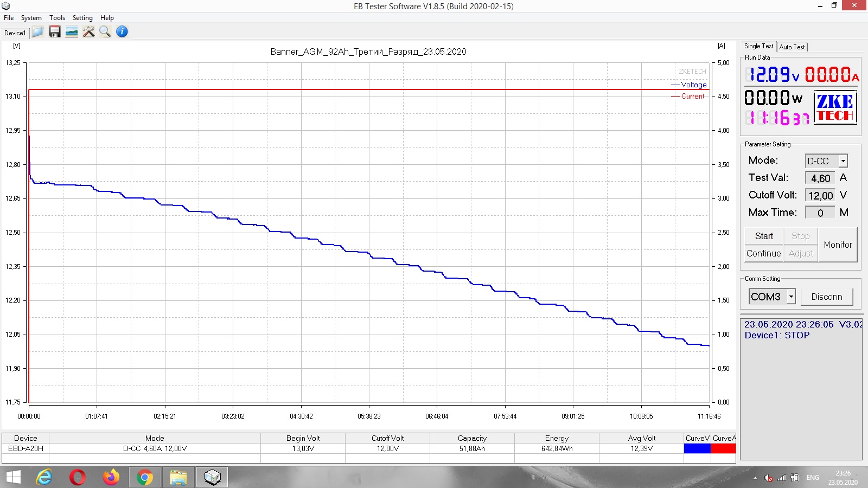The height and width of the screenshot is (488, 868).
Task: Open the File menu
Action: pos(9,18)
